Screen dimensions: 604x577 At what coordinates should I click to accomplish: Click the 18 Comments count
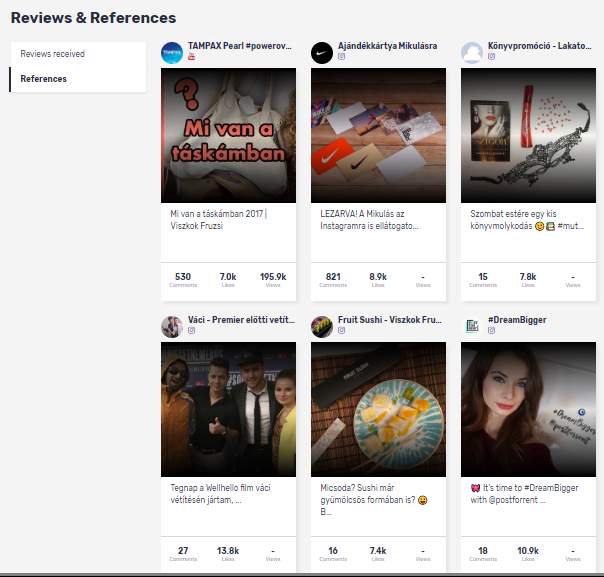483,554
